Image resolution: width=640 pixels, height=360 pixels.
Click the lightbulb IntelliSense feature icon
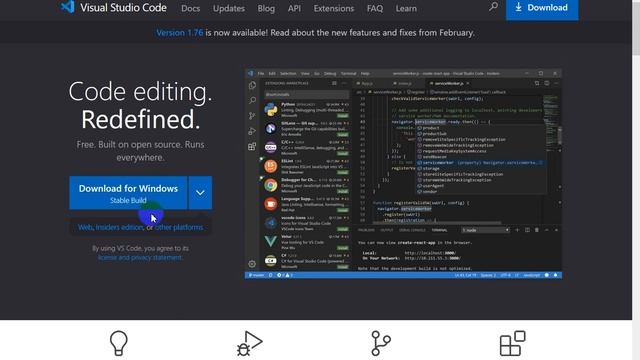point(119,343)
